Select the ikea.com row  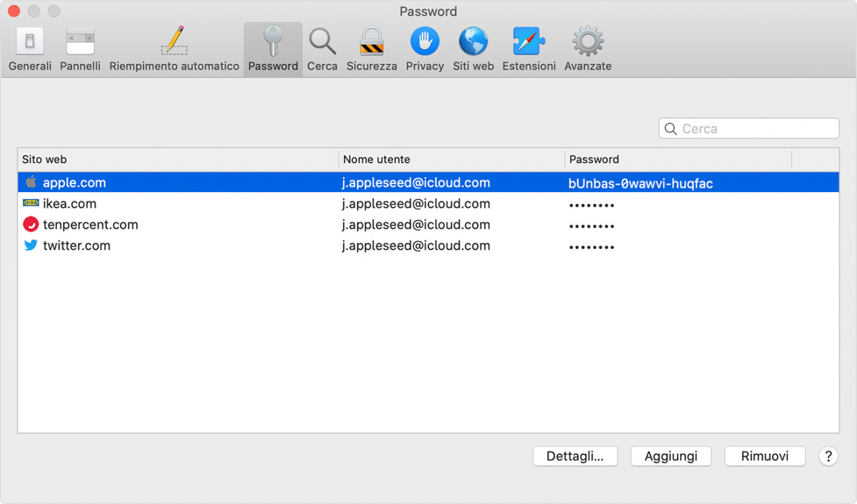[428, 203]
